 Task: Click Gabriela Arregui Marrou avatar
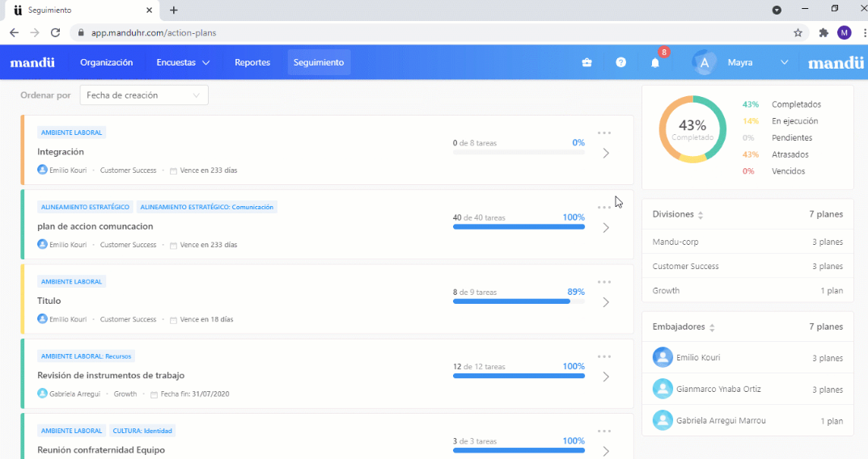[663, 420]
